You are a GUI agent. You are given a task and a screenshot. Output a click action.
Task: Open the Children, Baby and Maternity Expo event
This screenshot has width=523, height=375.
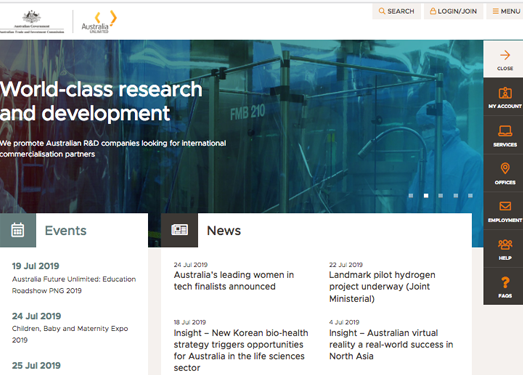click(70, 334)
